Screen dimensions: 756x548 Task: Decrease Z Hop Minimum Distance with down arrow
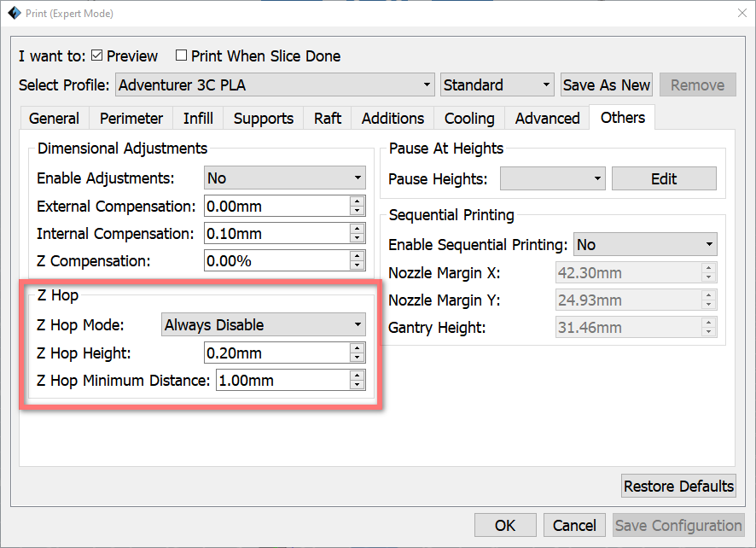tap(357, 385)
